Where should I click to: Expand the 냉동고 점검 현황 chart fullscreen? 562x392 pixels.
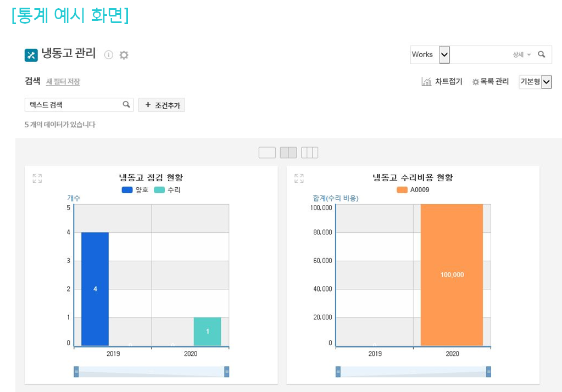[37, 178]
